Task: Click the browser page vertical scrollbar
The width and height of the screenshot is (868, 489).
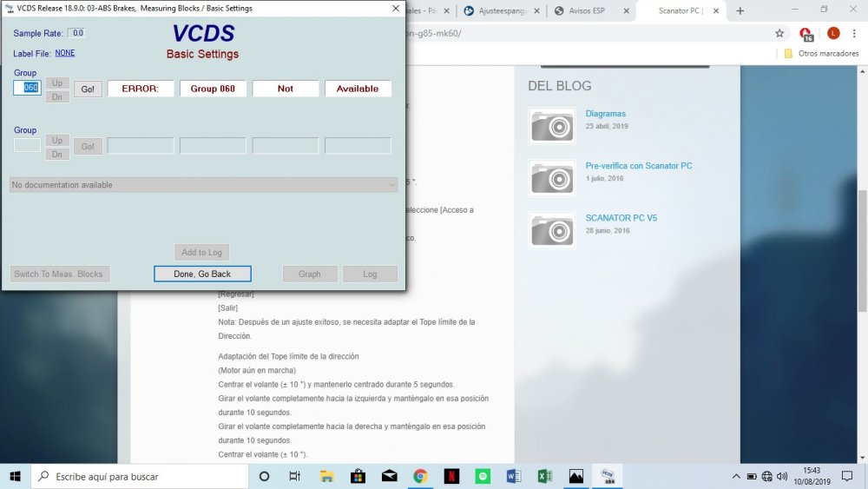Action: point(862,251)
